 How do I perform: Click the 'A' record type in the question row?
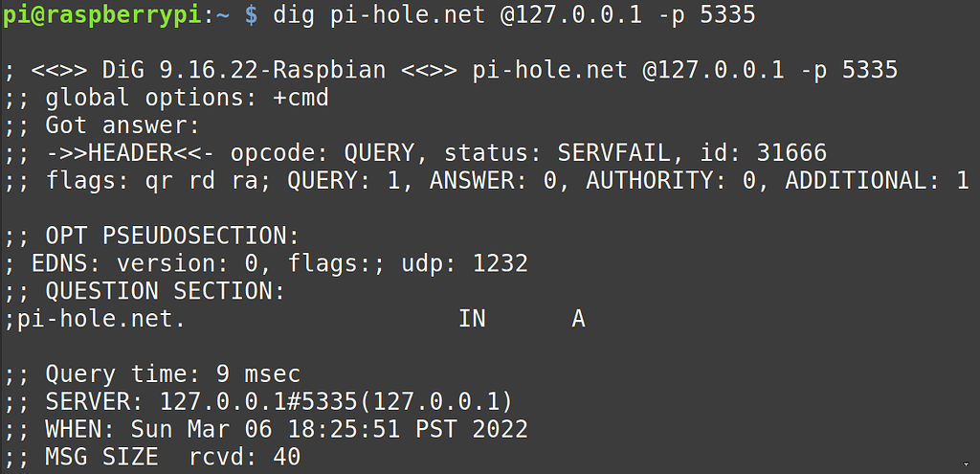[578, 319]
